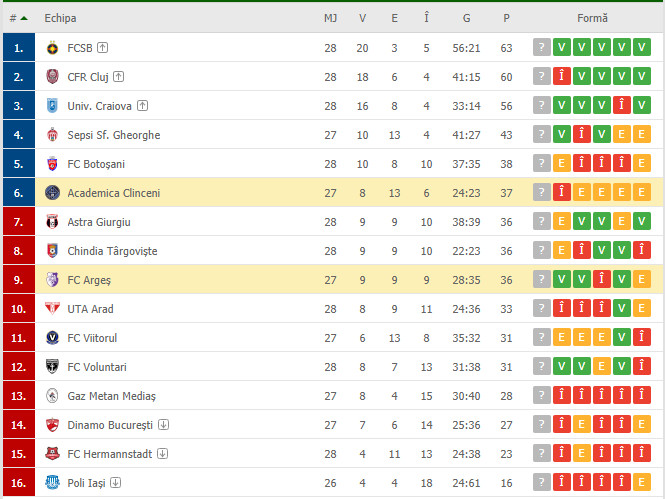Open the Sepsi Sf. Gheorghe team link
The height and width of the screenshot is (499, 665).
pyautogui.click(x=114, y=135)
